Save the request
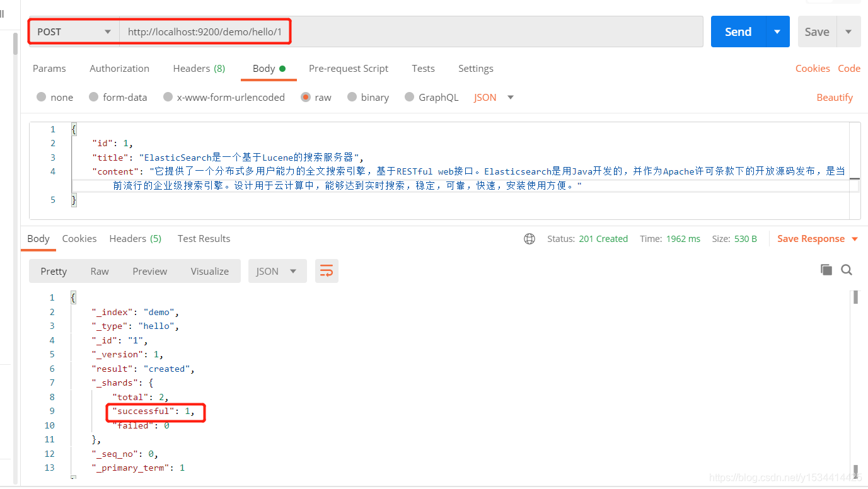The width and height of the screenshot is (868, 489). [817, 32]
